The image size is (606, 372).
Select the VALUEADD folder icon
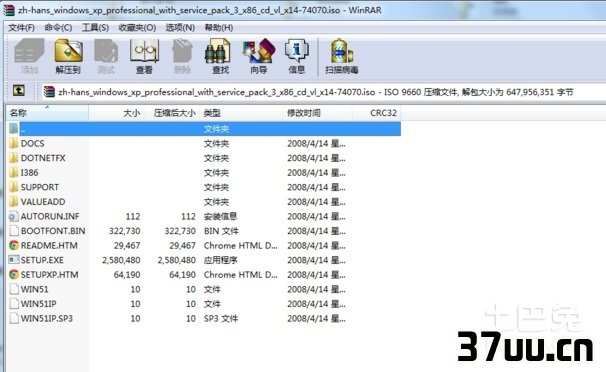14,202
